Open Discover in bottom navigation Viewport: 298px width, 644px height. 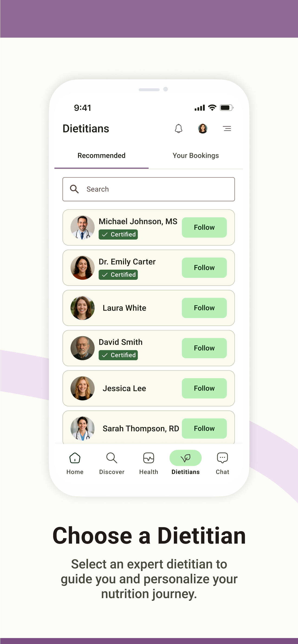click(112, 463)
